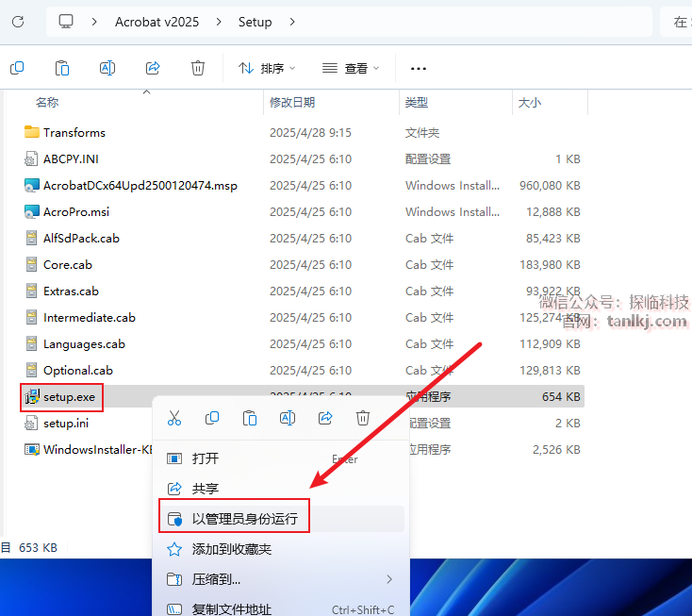Image resolution: width=692 pixels, height=616 pixels.
Task: Sort by 修改日期 column header
Action: (x=292, y=103)
